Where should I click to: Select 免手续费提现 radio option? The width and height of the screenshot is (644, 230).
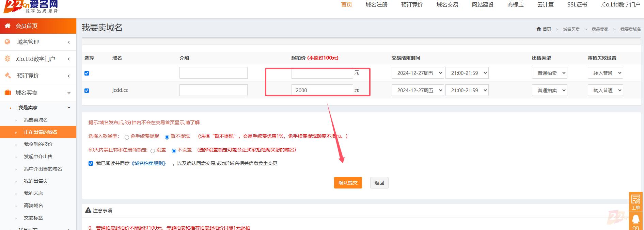point(127,137)
